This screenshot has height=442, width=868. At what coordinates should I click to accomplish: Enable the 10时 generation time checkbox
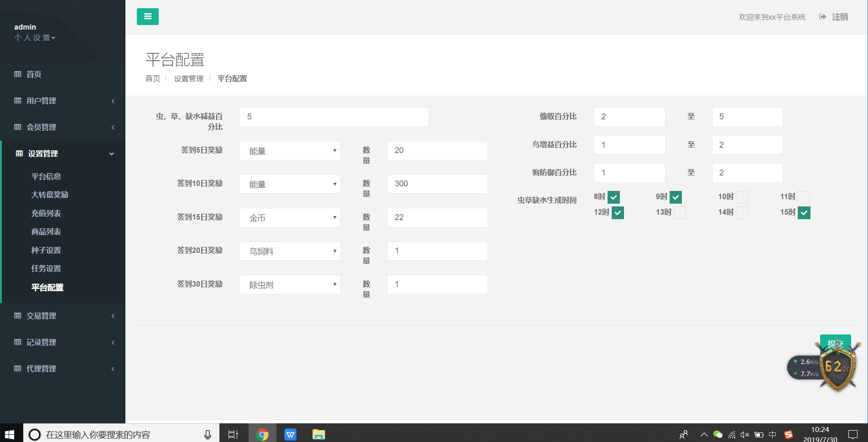(742, 197)
